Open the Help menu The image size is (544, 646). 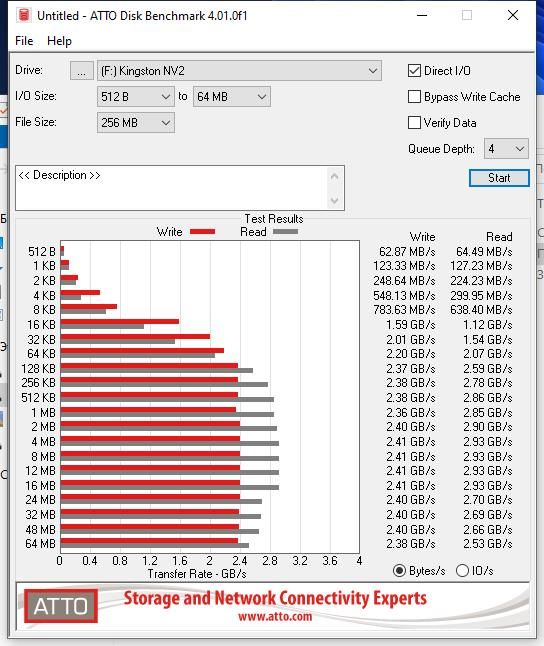[x=59, y=41]
